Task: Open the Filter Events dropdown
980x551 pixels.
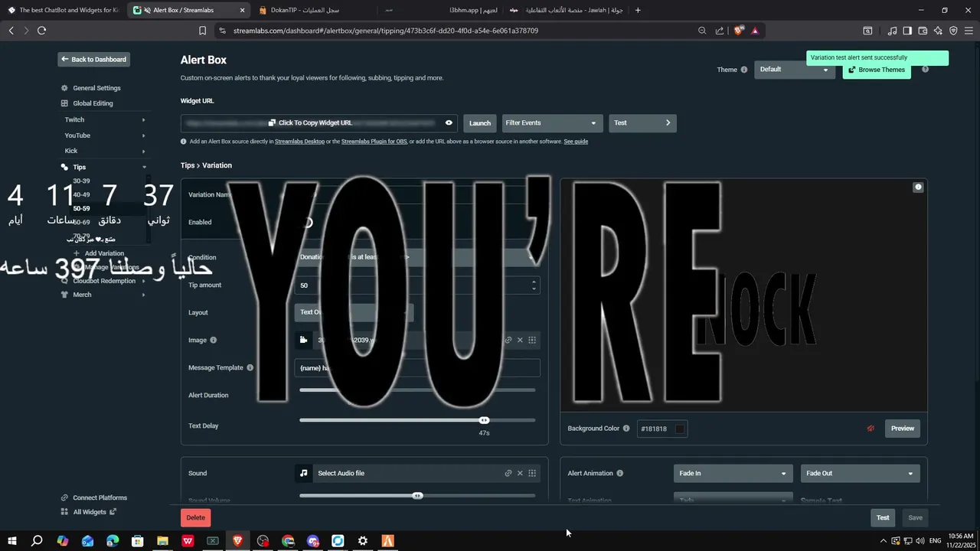Action: pyautogui.click(x=551, y=123)
